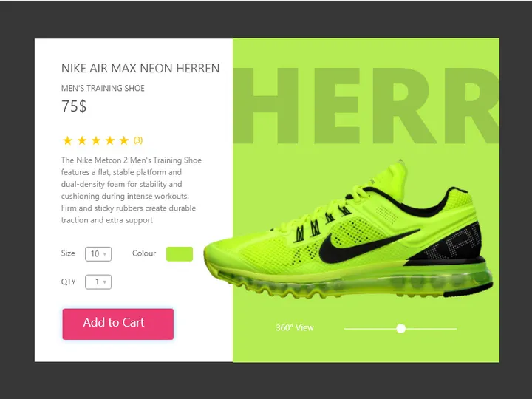This screenshot has width=532, height=399.
Task: Click the fourth rating star
Action: (x=110, y=140)
